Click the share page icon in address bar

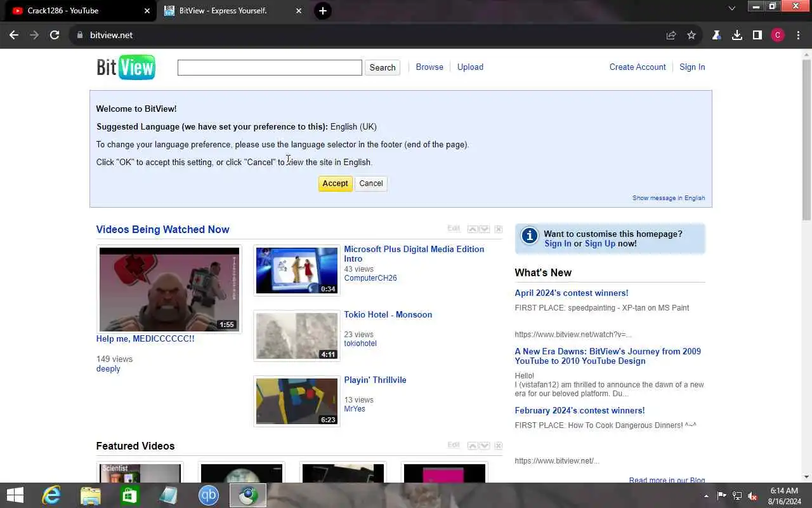tap(671, 35)
